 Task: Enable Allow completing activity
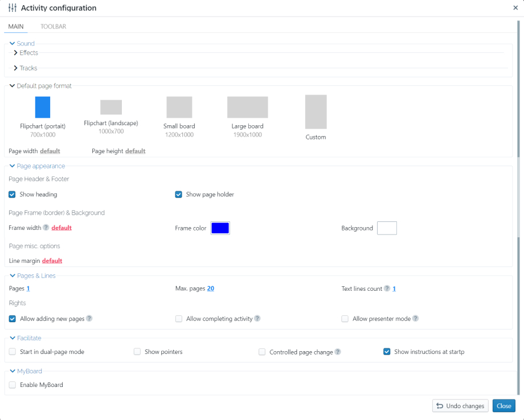[179, 319]
